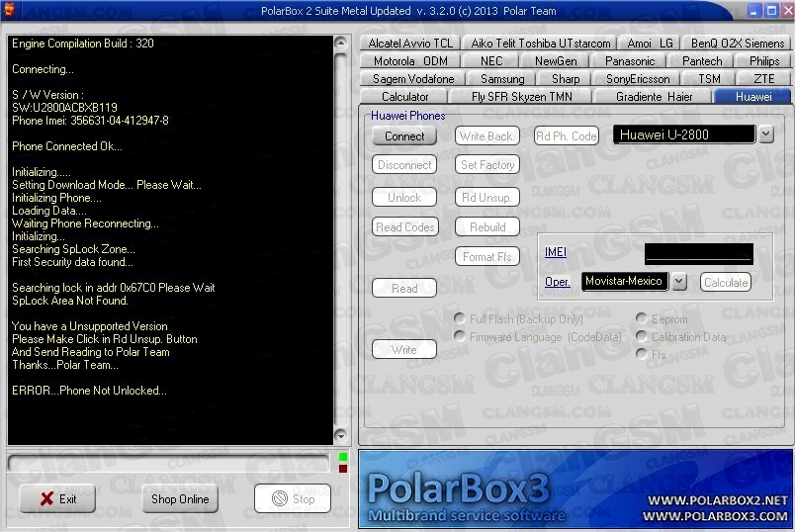Click the Rd Unsup. button
This screenshot has height=532, width=795.
(x=487, y=198)
